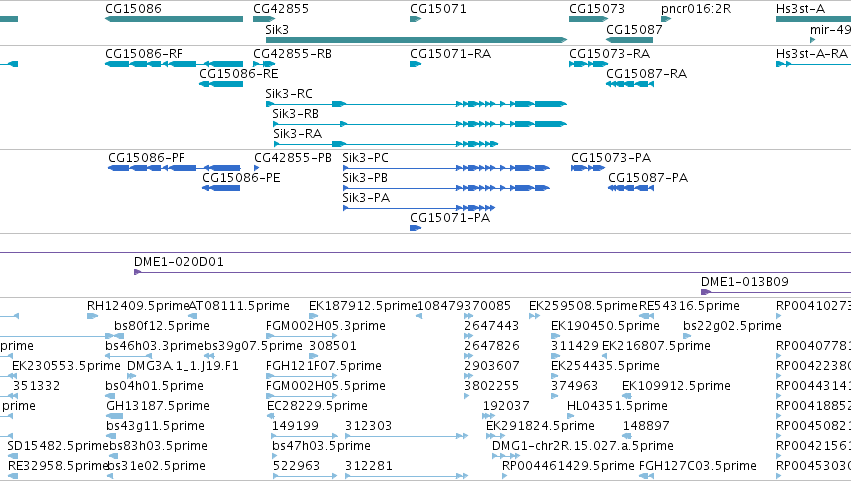The width and height of the screenshot is (851, 481).
Task: Select the EC28229.5prime EST
Action: [x=271, y=416]
